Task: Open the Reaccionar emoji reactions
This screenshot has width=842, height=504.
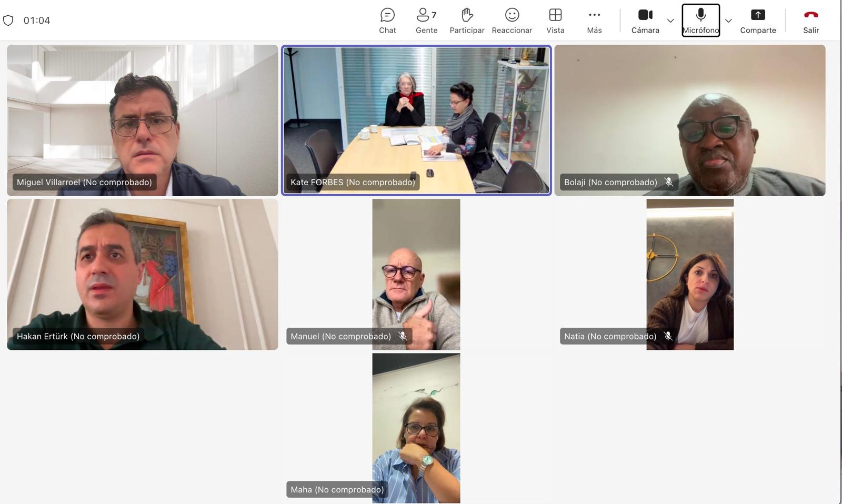Action: 512,21
